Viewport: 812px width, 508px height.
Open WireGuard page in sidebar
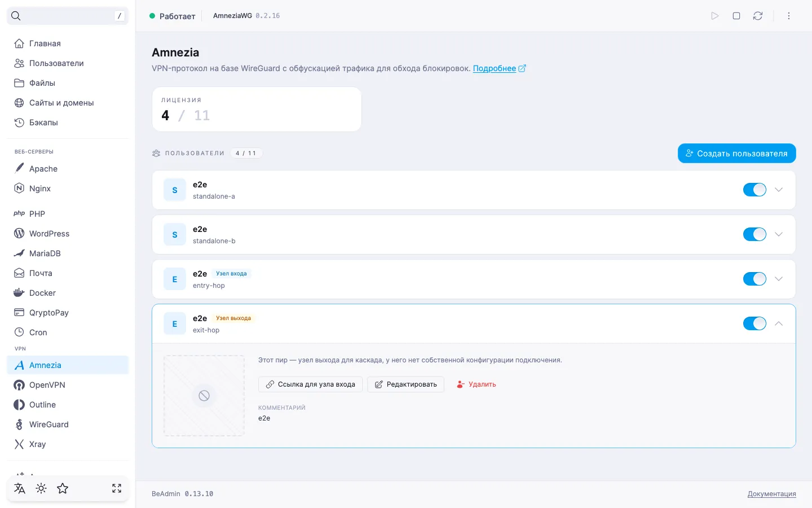(x=68, y=424)
